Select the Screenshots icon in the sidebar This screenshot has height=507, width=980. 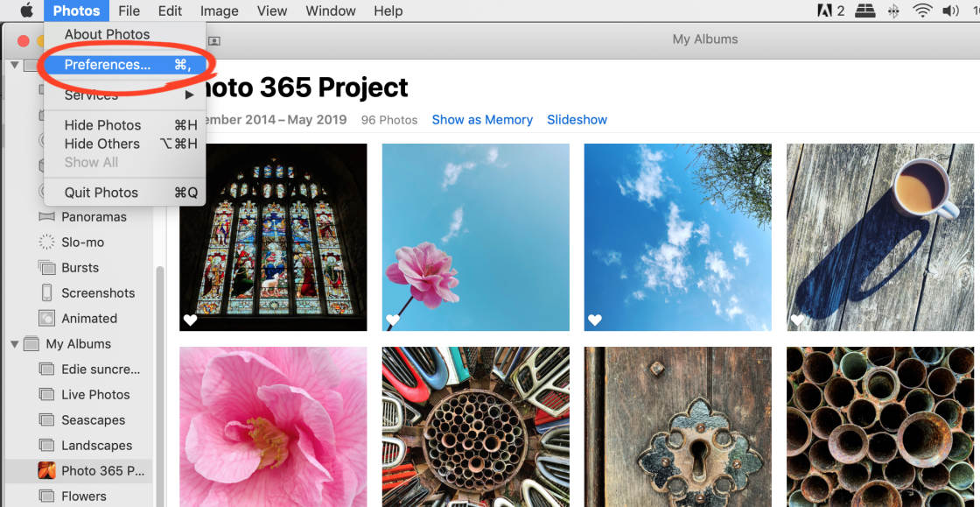[47, 292]
